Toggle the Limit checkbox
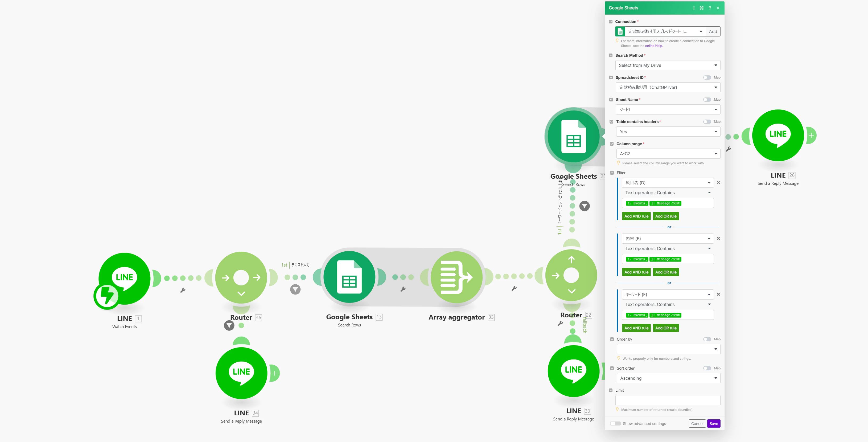868x442 pixels. 611,390
